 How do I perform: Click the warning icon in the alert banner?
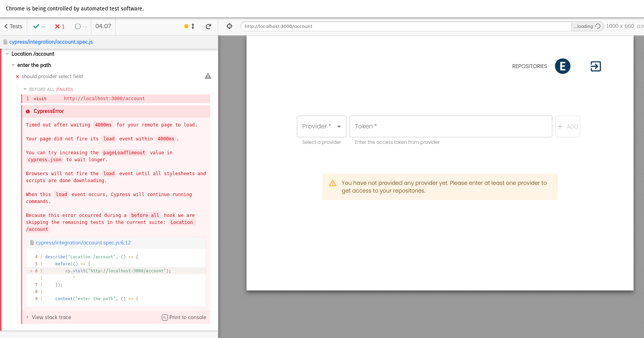(333, 183)
